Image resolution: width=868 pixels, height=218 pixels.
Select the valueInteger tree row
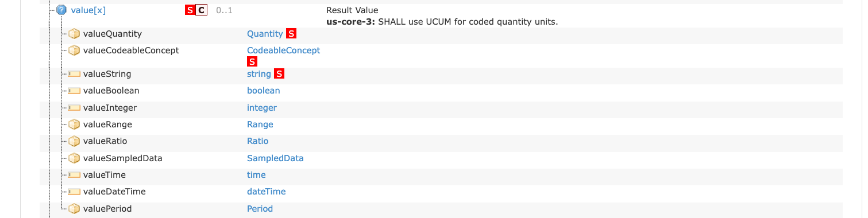(441, 108)
